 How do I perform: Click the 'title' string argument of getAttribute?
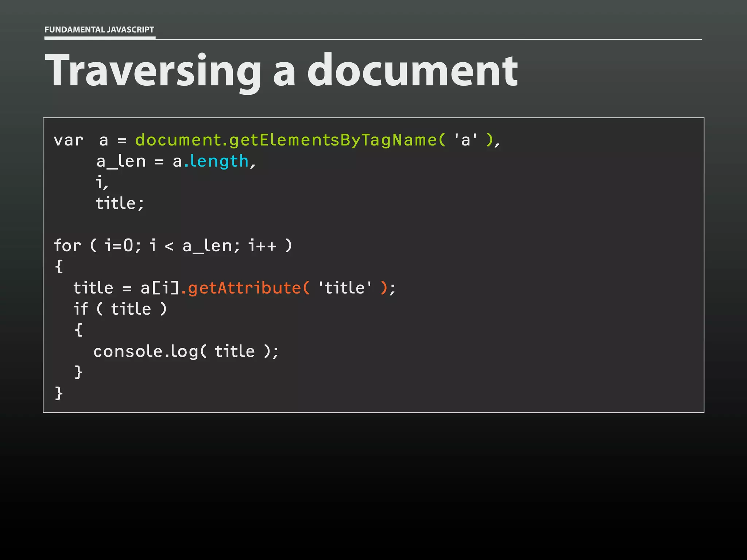[345, 288]
